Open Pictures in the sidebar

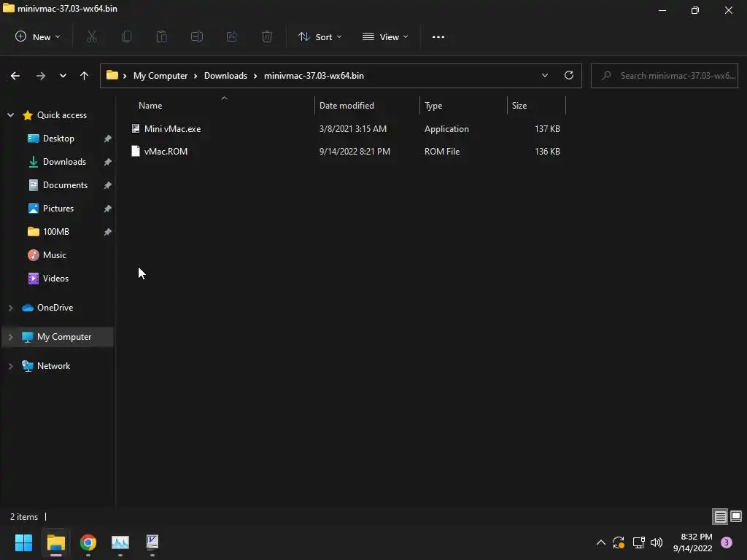[58, 208]
